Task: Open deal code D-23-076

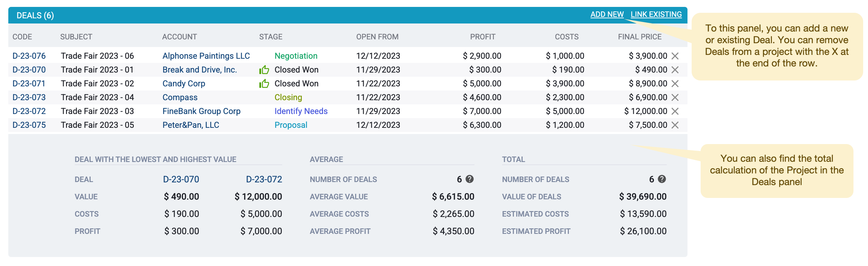Action: pos(29,56)
